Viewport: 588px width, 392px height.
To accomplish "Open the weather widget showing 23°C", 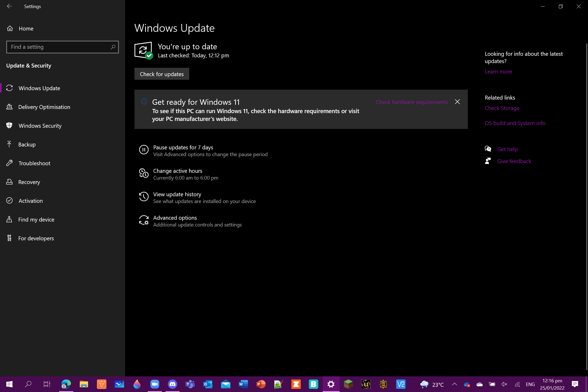I will coord(432,384).
